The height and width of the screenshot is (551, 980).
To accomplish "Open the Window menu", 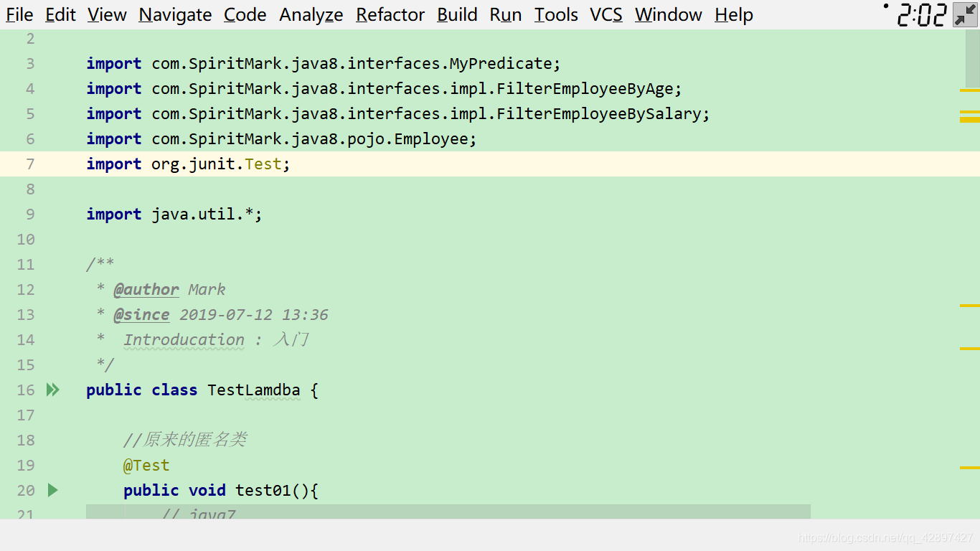I will (669, 14).
